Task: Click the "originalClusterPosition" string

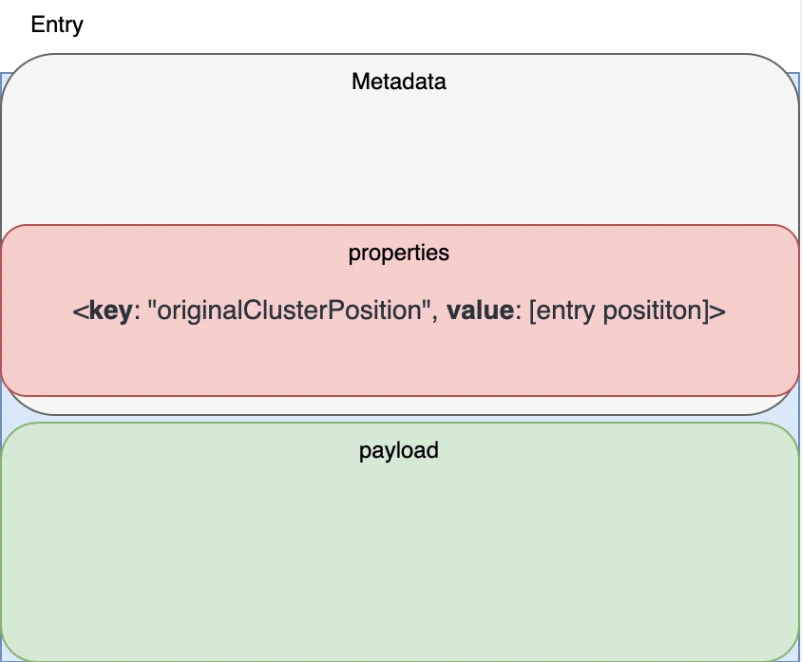Action: tap(286, 311)
